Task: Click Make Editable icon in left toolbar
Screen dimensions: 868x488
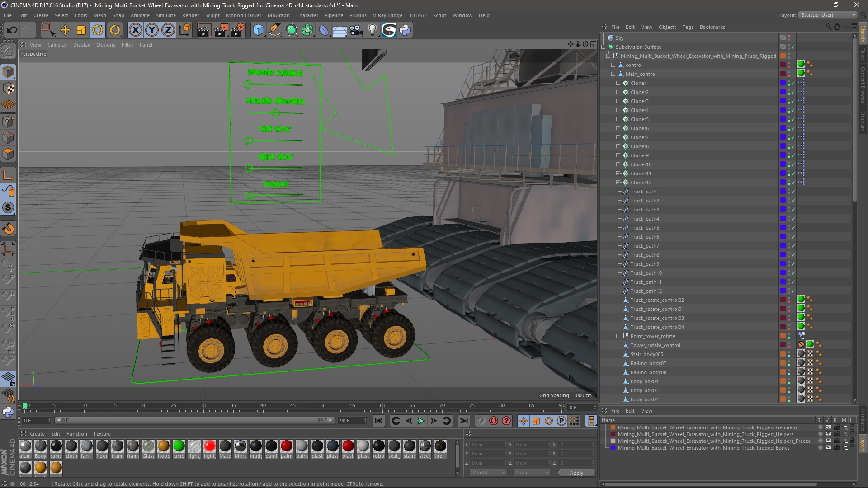Action: point(8,52)
